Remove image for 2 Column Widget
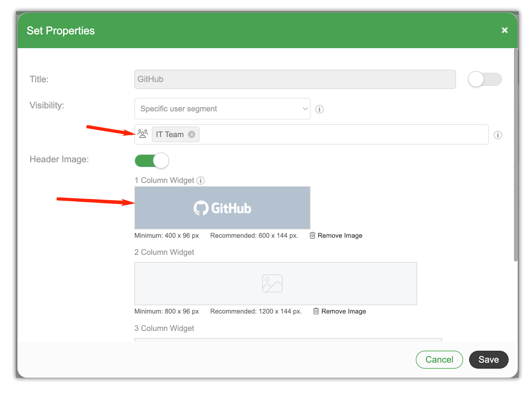The image size is (532, 393). coord(340,311)
